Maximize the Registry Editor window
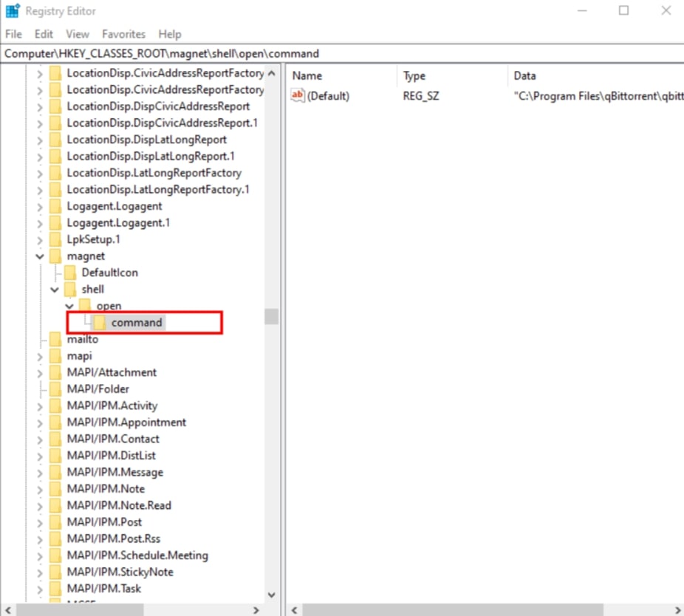This screenshot has width=684, height=616. [x=624, y=10]
